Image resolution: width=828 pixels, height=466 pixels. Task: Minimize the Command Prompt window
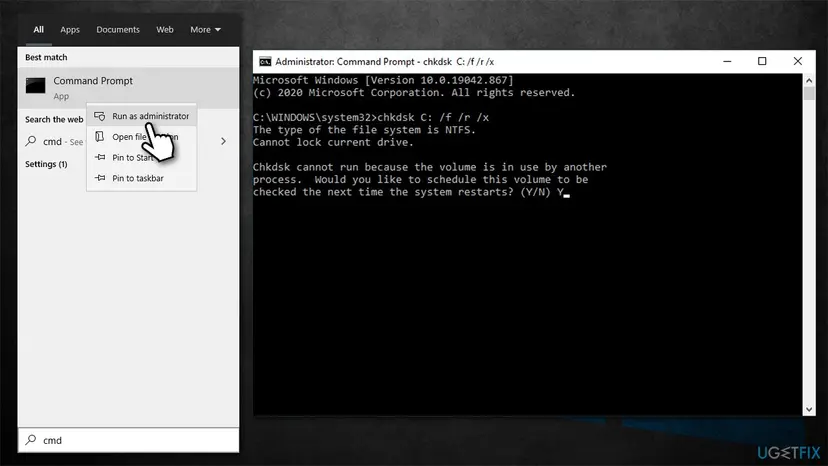point(727,61)
